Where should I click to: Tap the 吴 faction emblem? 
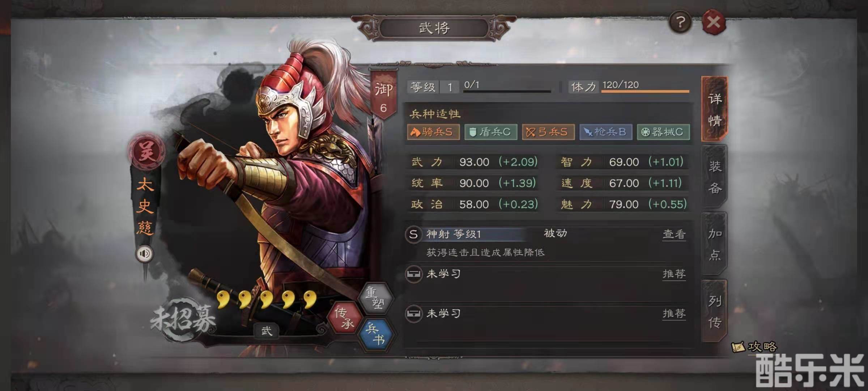click(146, 151)
